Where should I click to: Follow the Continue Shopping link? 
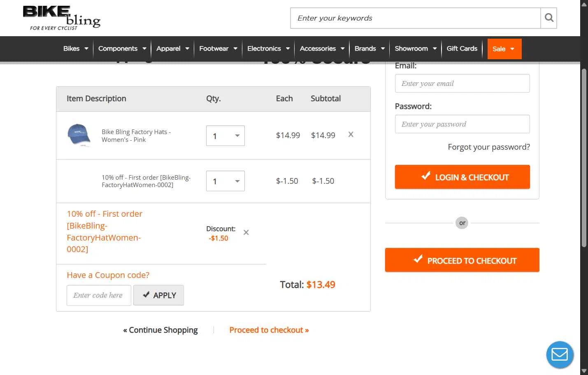pos(160,330)
